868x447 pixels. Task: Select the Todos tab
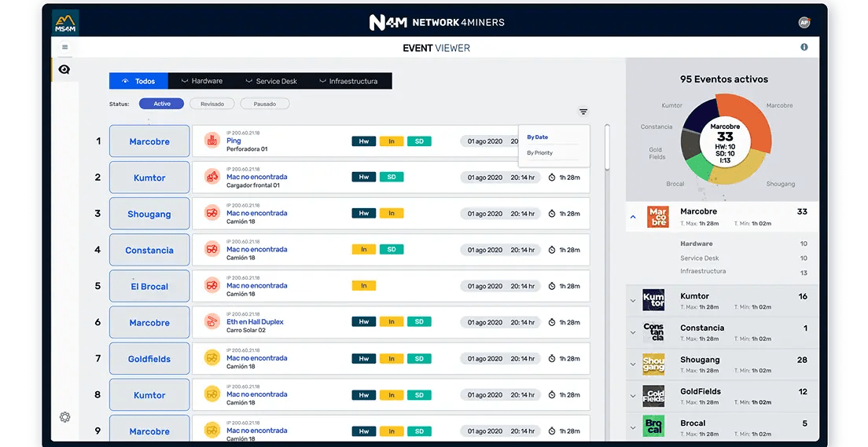pos(138,81)
